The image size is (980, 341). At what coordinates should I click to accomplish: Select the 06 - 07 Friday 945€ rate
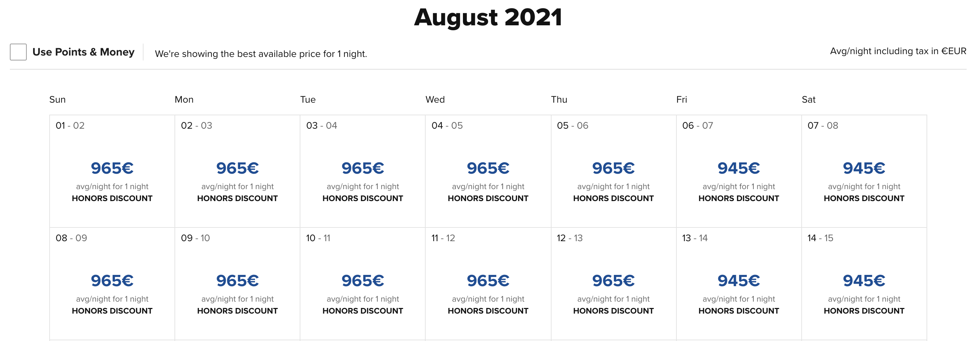click(x=738, y=169)
